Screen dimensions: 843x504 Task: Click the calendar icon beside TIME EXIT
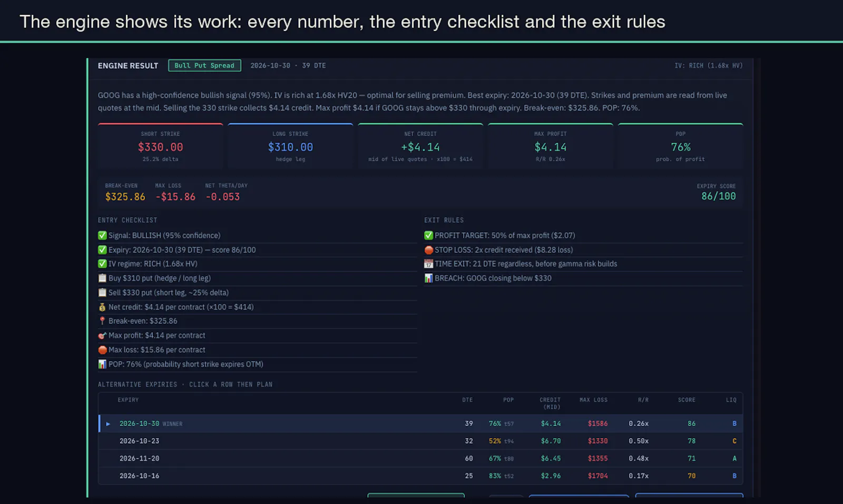[x=428, y=264]
